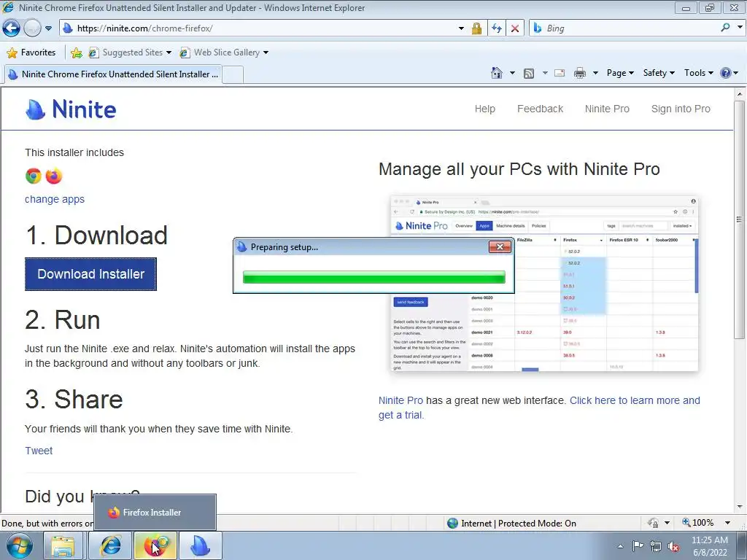Click the muted volume tray icon
Screen dimensions: 747x560
click(x=673, y=546)
